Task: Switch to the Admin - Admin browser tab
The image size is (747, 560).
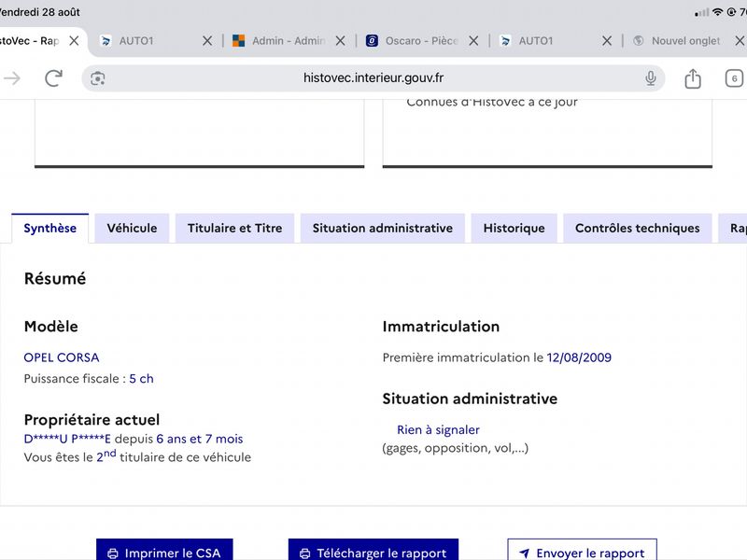Action: [289, 41]
